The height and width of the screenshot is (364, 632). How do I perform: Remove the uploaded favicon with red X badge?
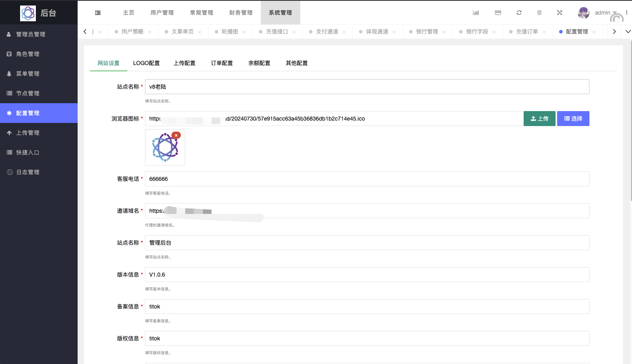tap(176, 135)
